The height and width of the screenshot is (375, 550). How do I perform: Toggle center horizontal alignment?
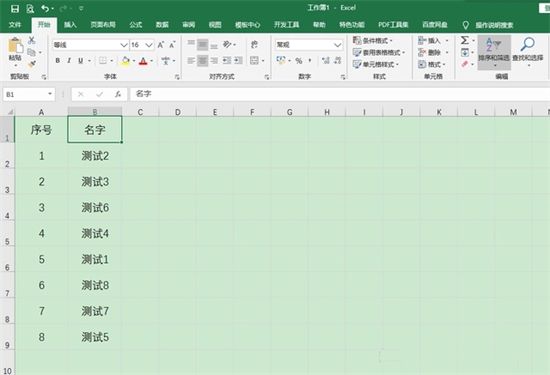[202, 61]
